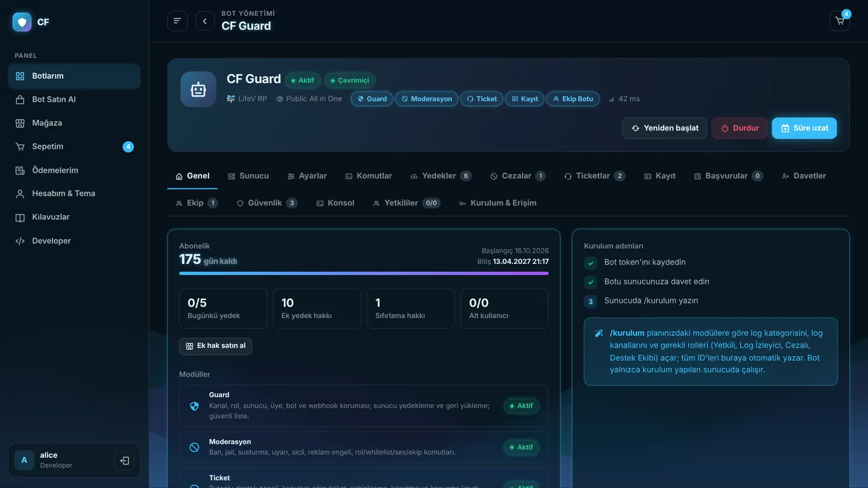
Task: Click the CF shield logo icon
Action: 22,22
